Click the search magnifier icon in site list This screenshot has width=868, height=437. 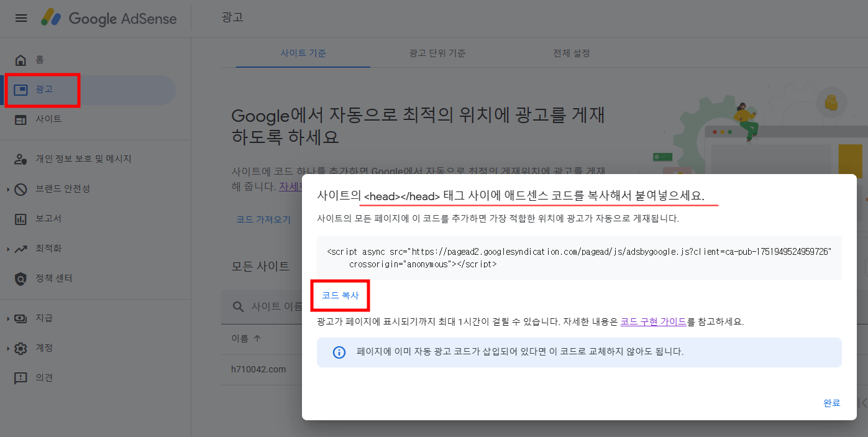(238, 306)
